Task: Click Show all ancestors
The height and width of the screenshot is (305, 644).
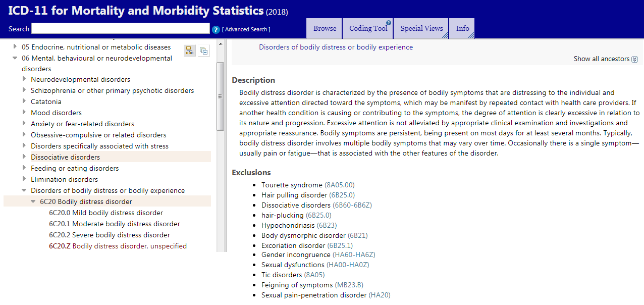Action: pyautogui.click(x=602, y=59)
